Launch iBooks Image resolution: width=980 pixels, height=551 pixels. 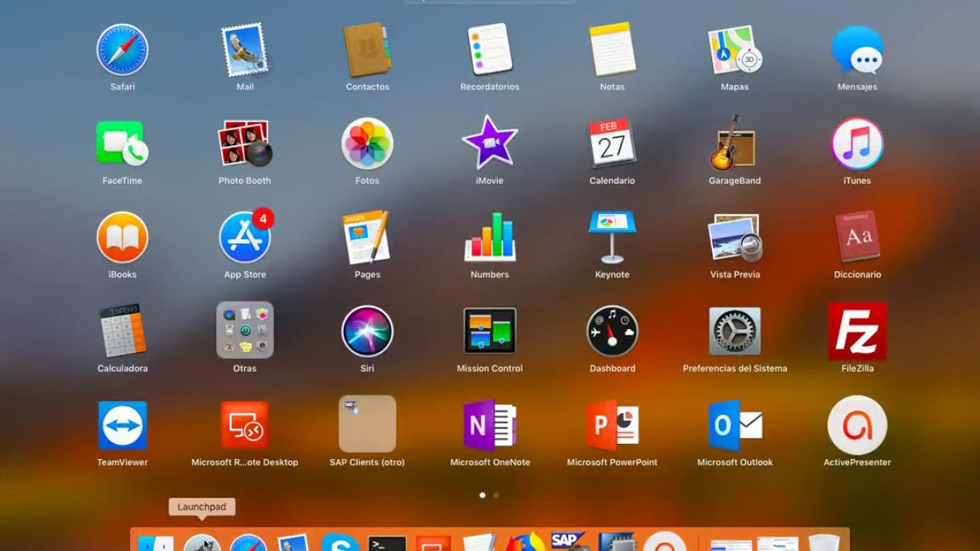(122, 238)
